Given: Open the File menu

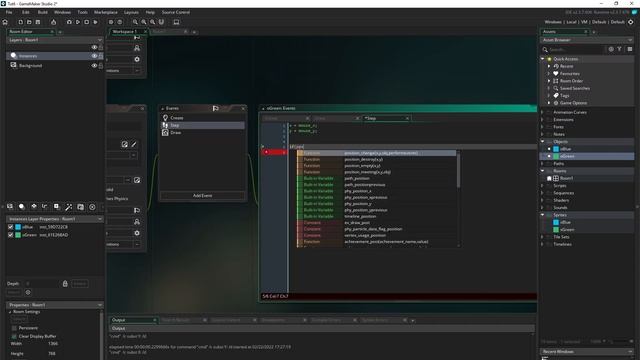Looking at the screenshot, I should [x=9, y=12].
